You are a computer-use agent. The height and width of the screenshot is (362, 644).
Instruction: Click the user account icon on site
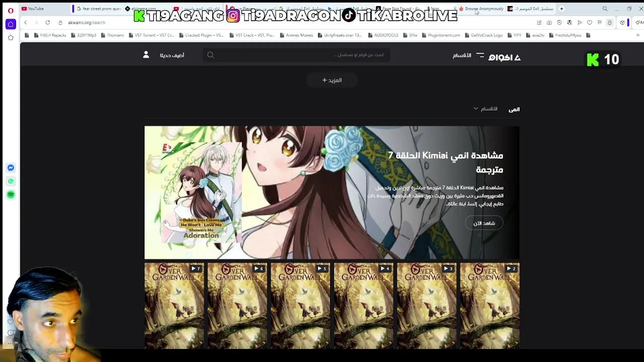(146, 55)
